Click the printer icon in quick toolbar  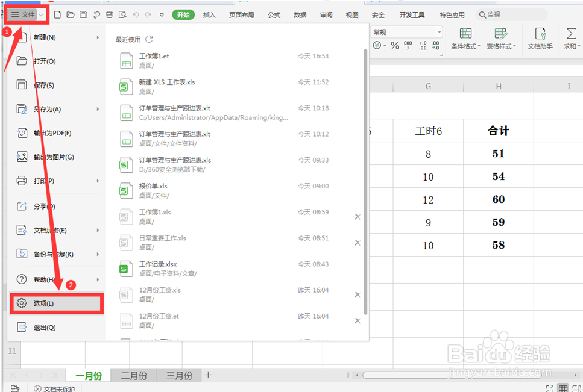(x=109, y=15)
